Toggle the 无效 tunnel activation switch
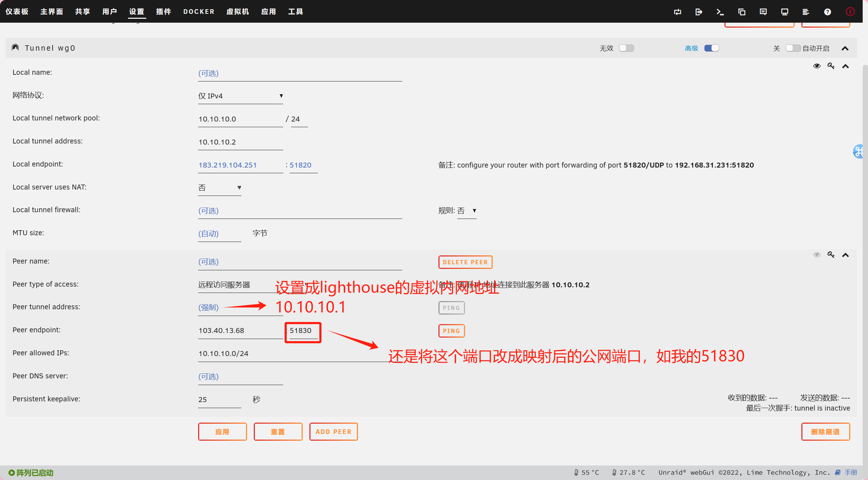Viewport: 868px width, 480px height. click(x=626, y=48)
